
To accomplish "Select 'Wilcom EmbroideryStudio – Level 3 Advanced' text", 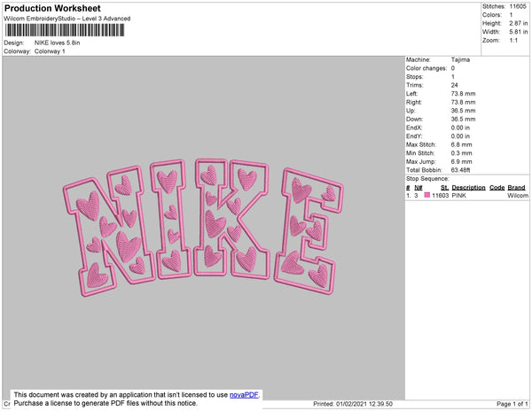I will (67, 19).
